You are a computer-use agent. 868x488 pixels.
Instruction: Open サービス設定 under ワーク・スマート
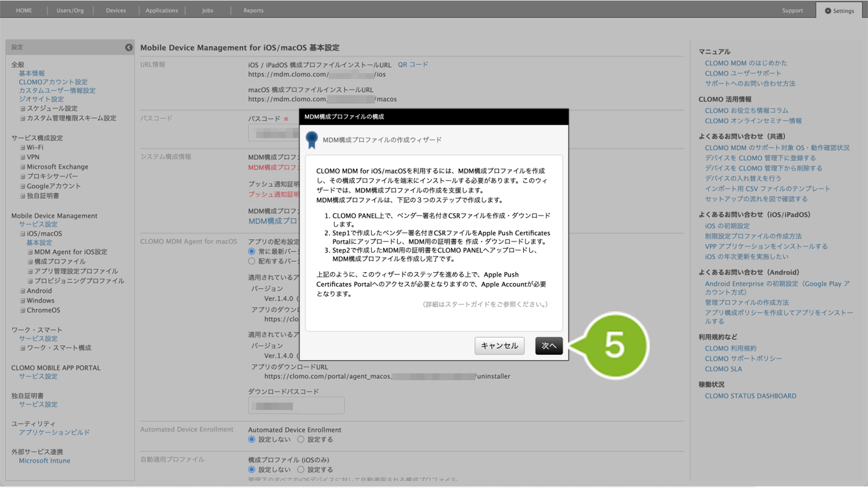(38, 339)
